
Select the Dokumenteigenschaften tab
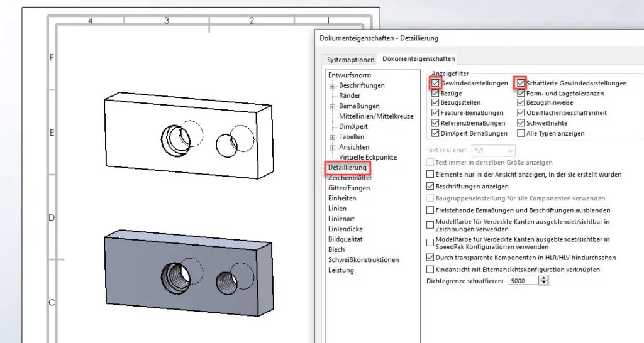(x=419, y=59)
